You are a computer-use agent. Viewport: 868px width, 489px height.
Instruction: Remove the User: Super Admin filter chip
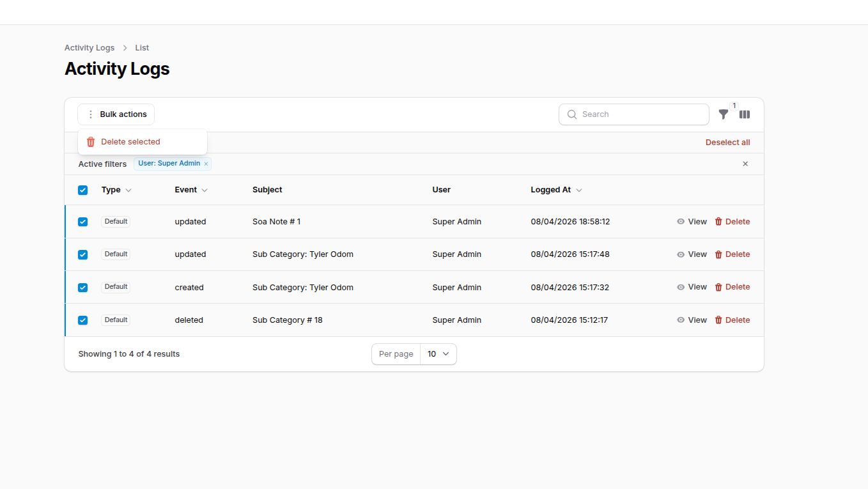[x=206, y=163]
